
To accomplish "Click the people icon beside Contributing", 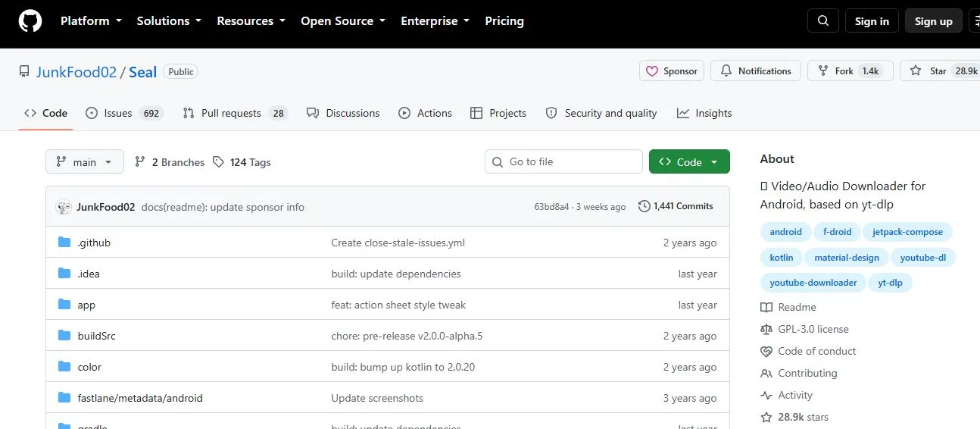I will click(x=766, y=373).
